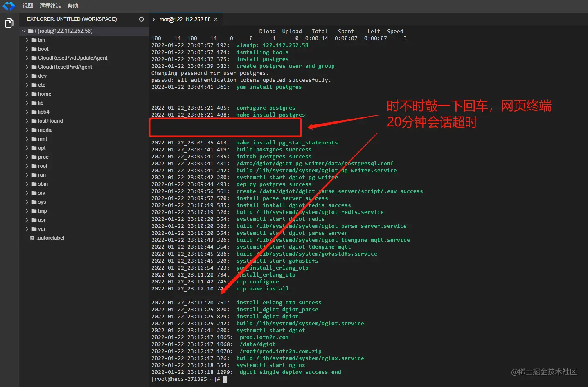Screen dimensions: 588x387
Task: Select the home folder name
Action: (x=44, y=94)
